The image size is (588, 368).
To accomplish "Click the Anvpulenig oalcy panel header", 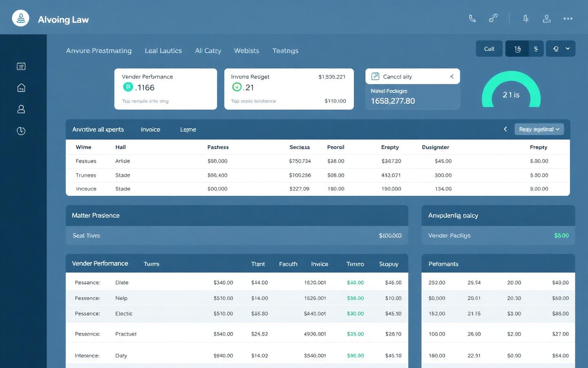I will [498, 215].
